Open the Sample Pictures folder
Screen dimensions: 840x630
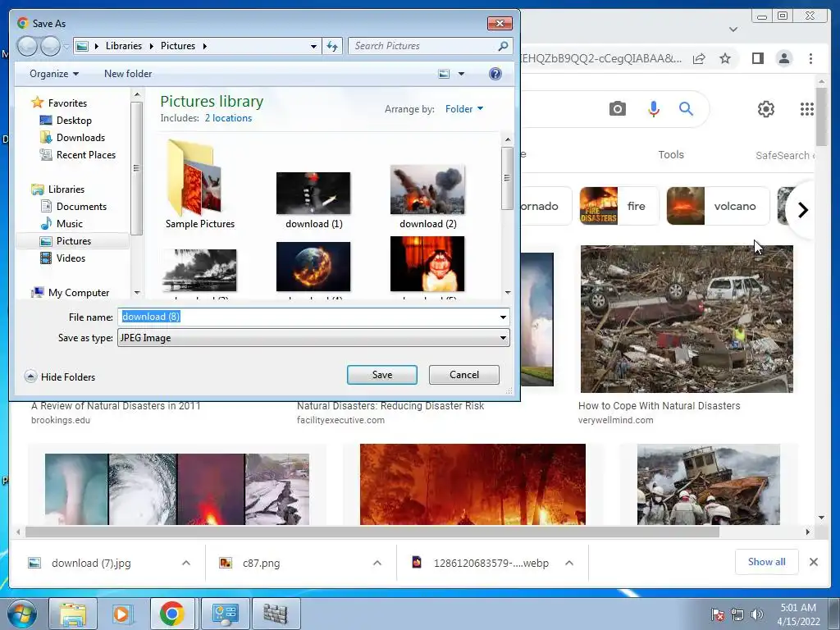[x=200, y=185]
